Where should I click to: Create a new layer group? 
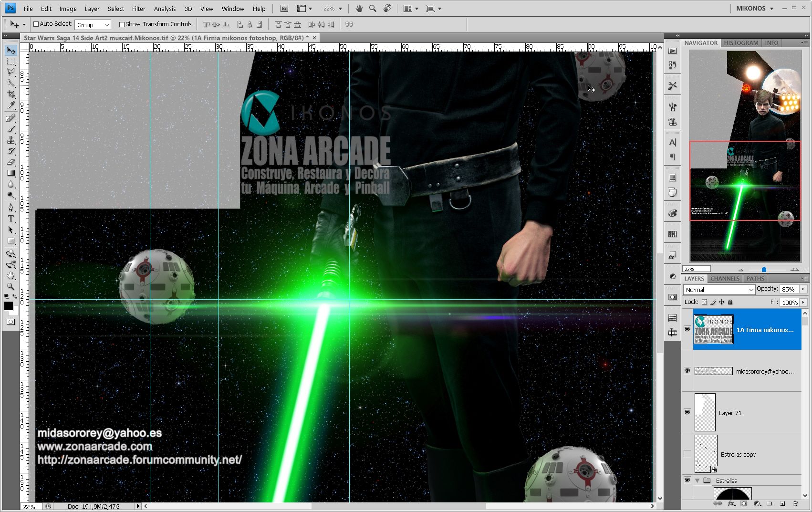click(770, 503)
